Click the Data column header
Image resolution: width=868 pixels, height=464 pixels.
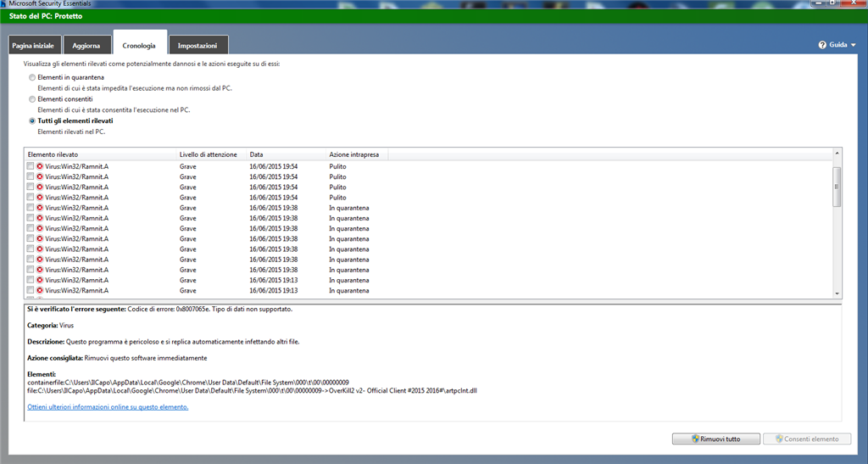pos(285,154)
